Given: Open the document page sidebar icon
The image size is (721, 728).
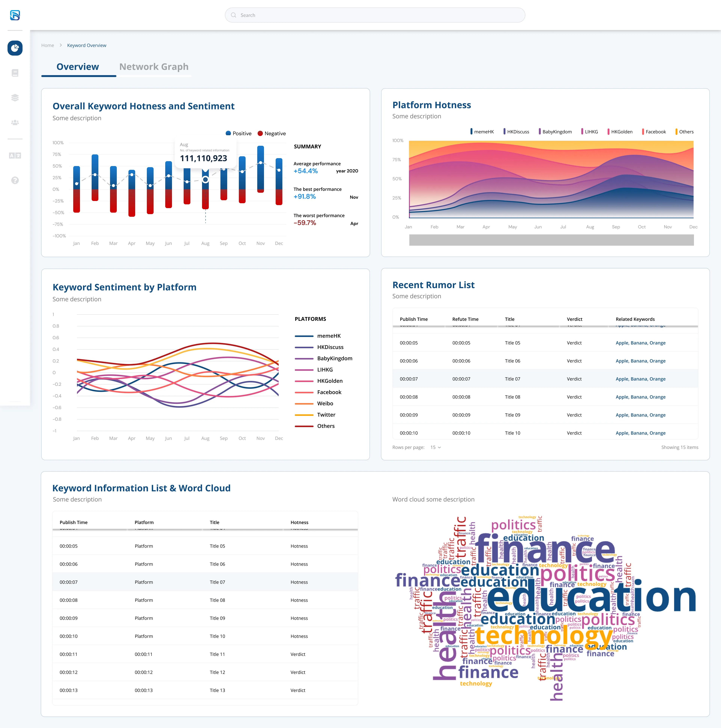Looking at the screenshot, I should (15, 73).
